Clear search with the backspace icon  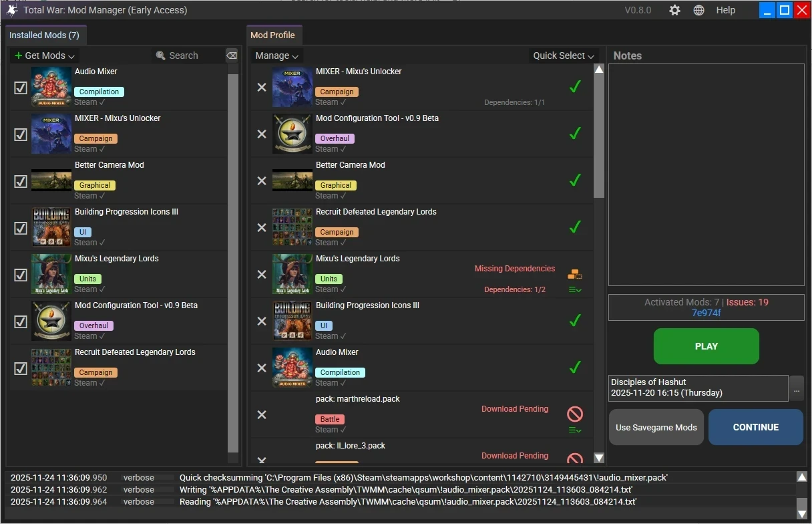coord(231,55)
